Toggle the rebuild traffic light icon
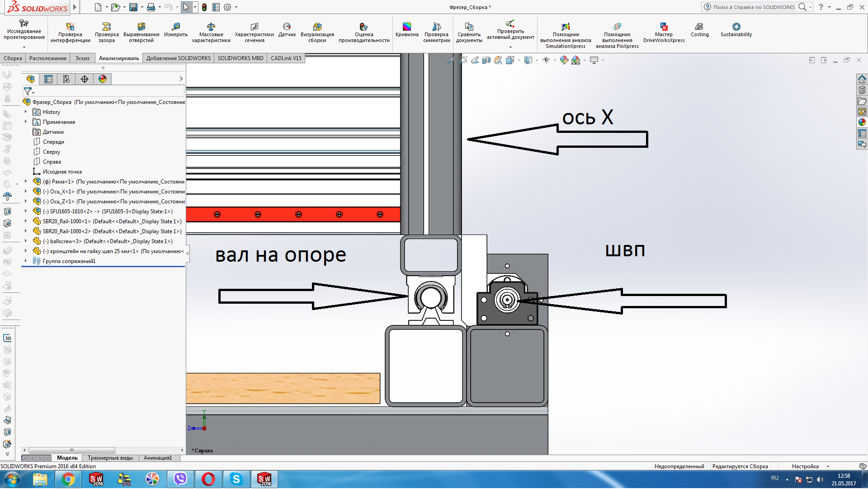This screenshot has width=868, height=489. pos(204,7)
